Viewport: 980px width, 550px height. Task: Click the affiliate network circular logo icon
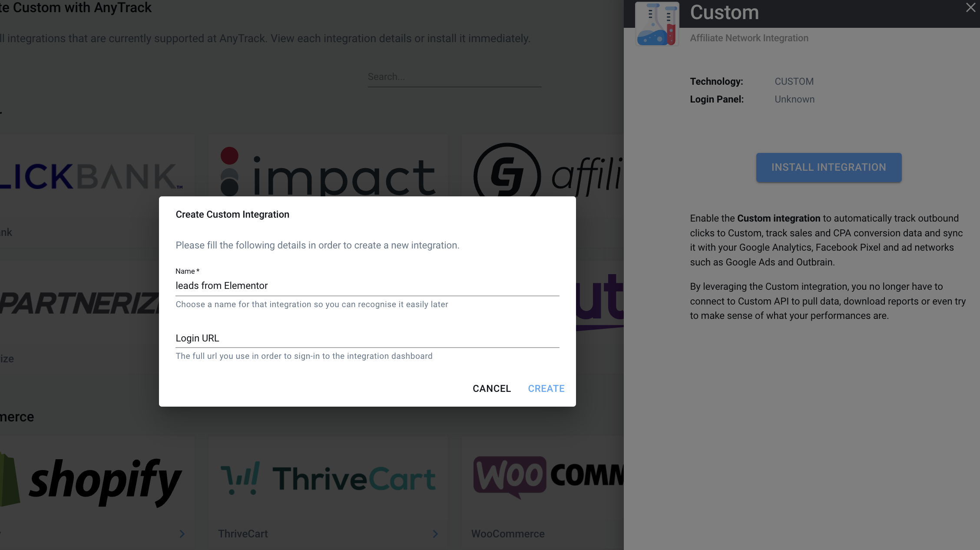(x=507, y=175)
